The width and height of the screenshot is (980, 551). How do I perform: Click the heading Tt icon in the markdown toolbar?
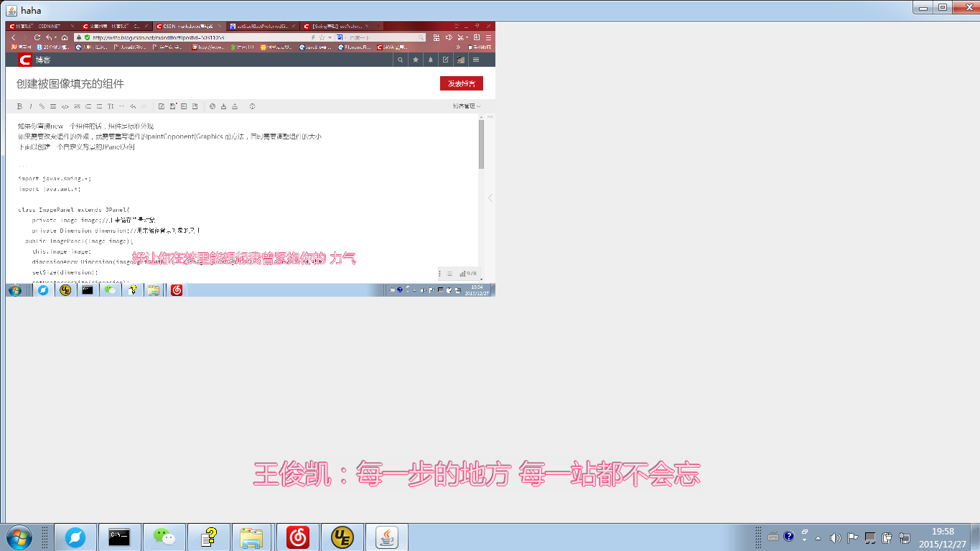[111, 106]
